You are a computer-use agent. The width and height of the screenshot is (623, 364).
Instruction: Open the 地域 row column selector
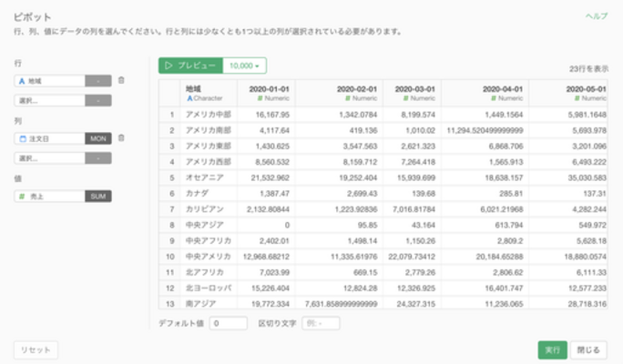coord(48,81)
